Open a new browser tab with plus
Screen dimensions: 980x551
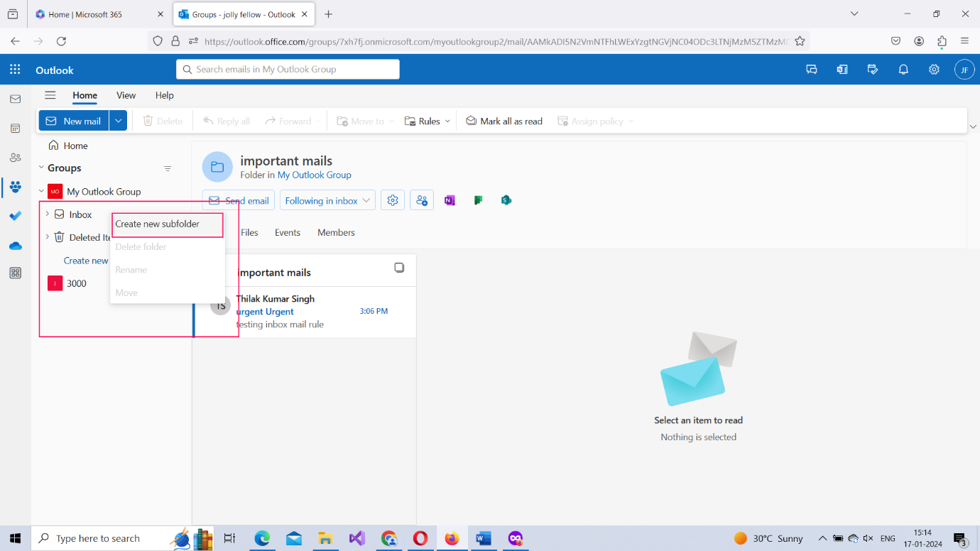(x=328, y=14)
